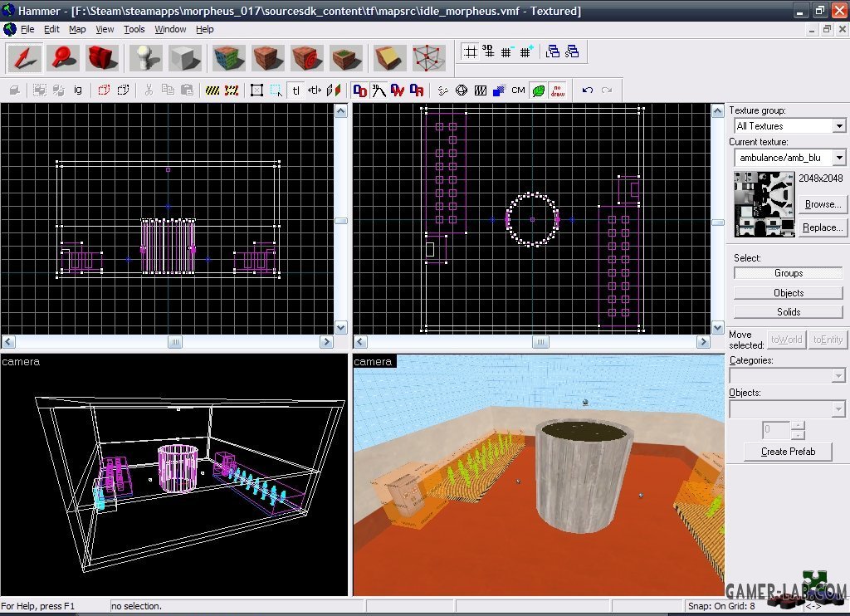Select the Apply Decals tool
The image size is (850, 616).
pos(307,58)
